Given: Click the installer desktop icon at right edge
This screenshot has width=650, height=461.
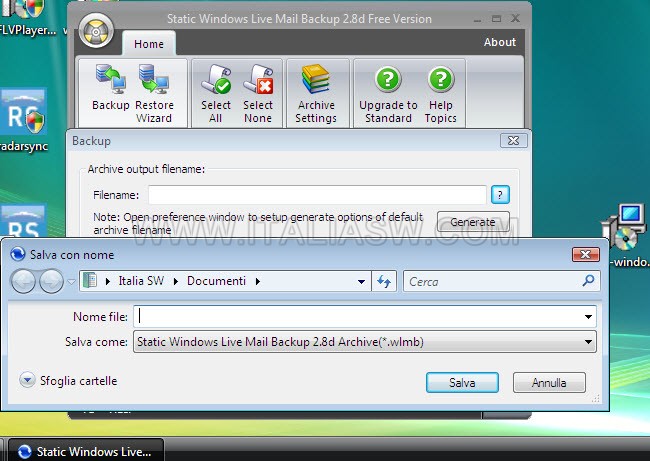Looking at the screenshot, I should pos(626,235).
